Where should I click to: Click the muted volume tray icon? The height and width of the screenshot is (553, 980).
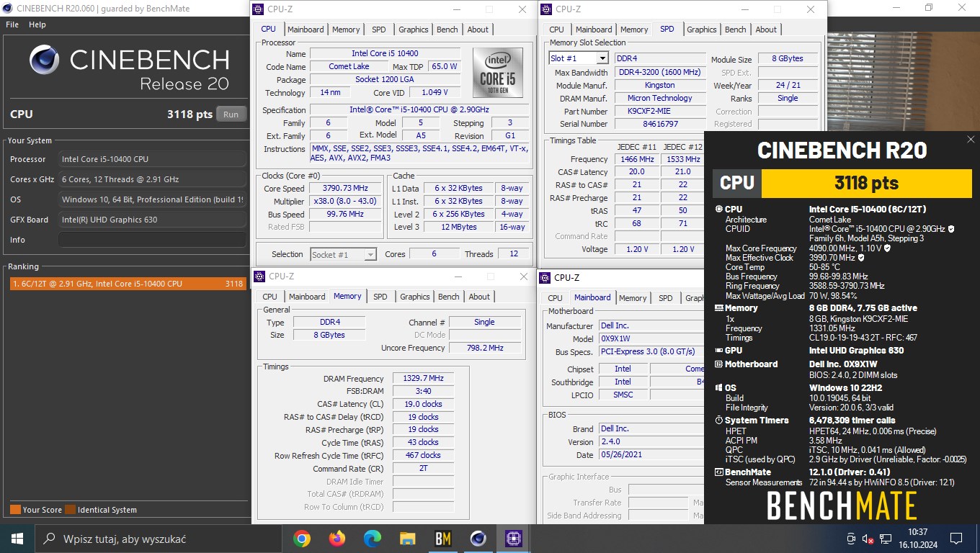pos(868,539)
